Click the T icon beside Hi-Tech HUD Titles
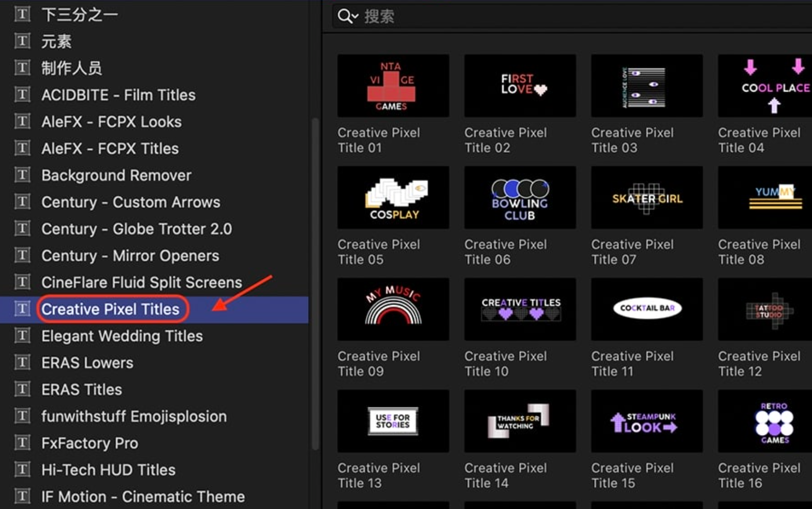 pos(22,470)
